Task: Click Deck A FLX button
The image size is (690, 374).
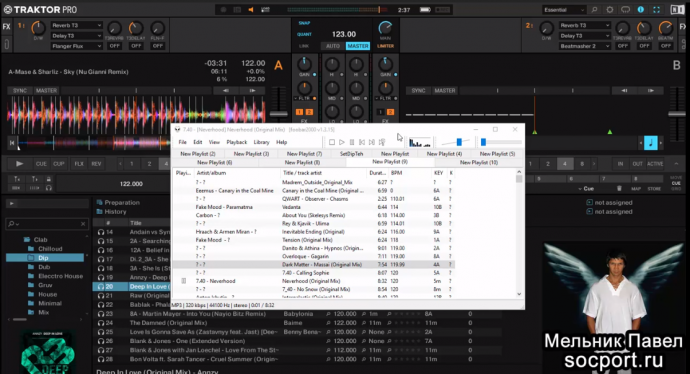Action: pyautogui.click(x=79, y=164)
